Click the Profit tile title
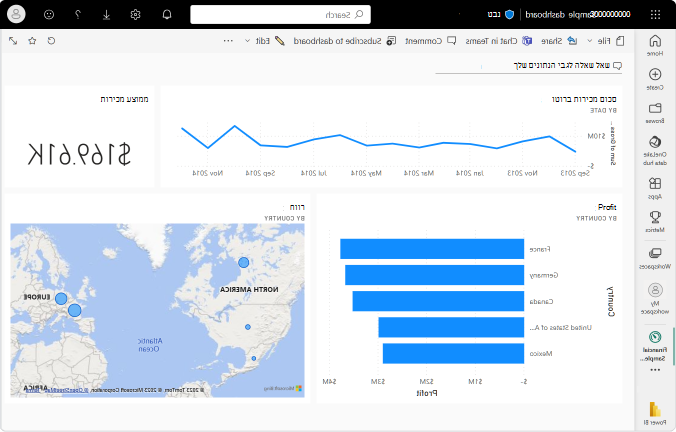This screenshot has width=676, height=432. (607, 207)
